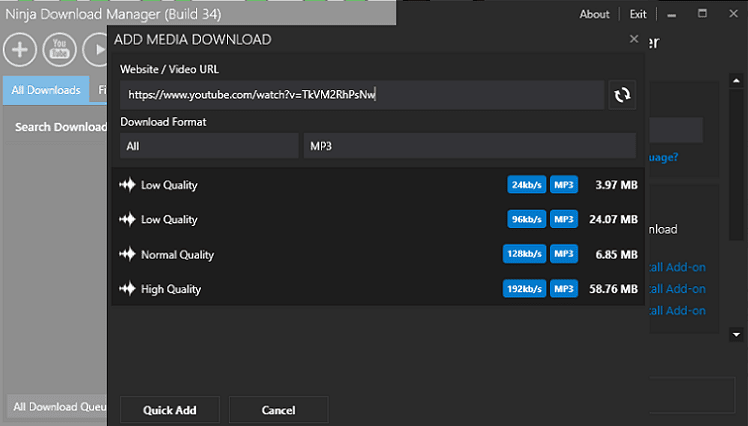Open the 'All' download format dropdown
The height and width of the screenshot is (426, 748).
pyautogui.click(x=209, y=146)
